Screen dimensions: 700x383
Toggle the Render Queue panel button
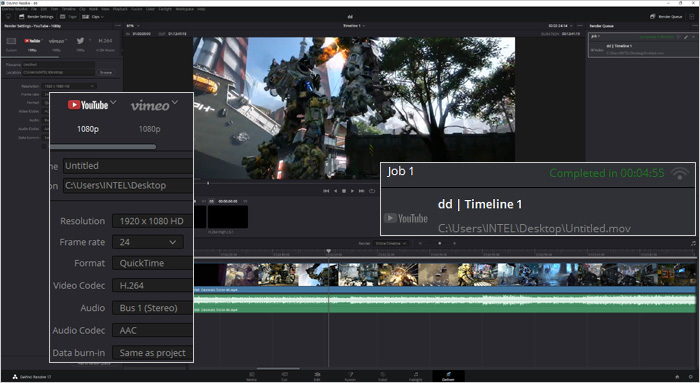point(667,17)
